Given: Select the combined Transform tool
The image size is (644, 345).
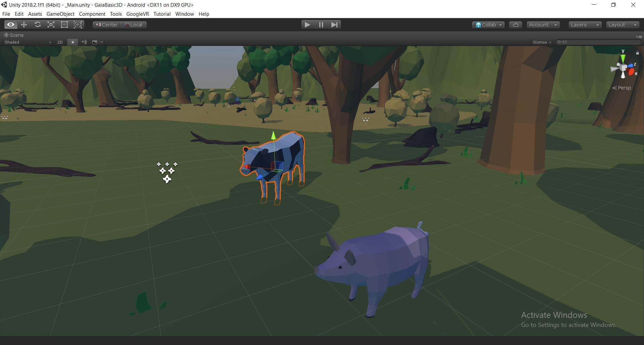Looking at the screenshot, I should pos(78,25).
